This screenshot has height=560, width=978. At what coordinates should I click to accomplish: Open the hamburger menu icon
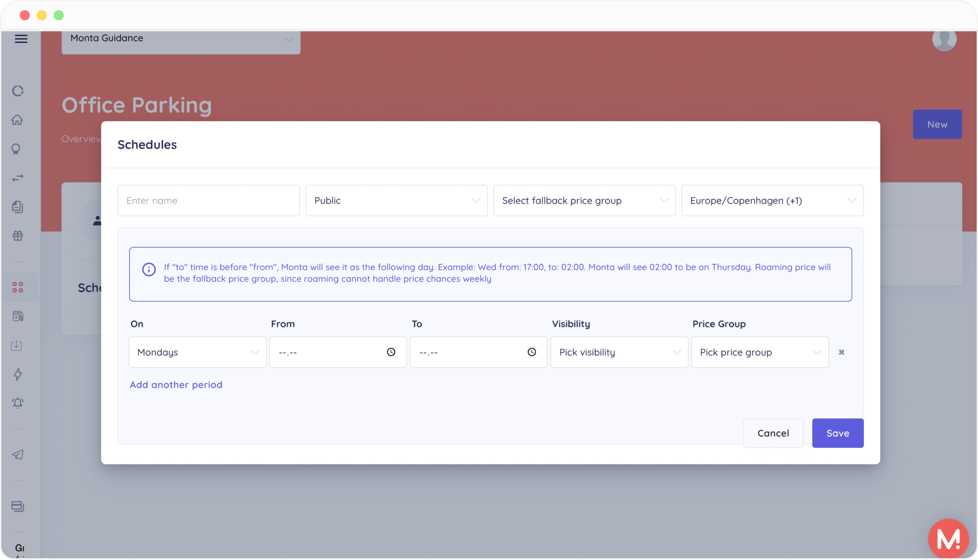(21, 39)
